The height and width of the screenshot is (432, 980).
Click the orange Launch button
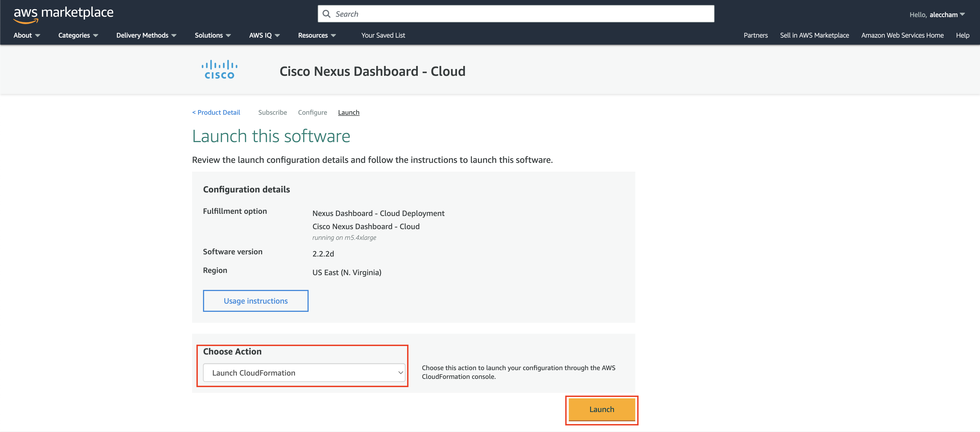click(601, 409)
